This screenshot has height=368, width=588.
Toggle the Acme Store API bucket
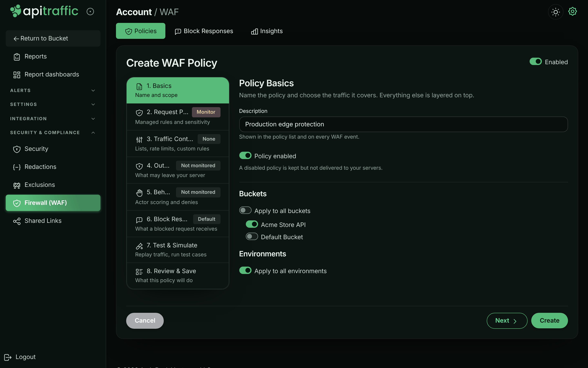[252, 224]
